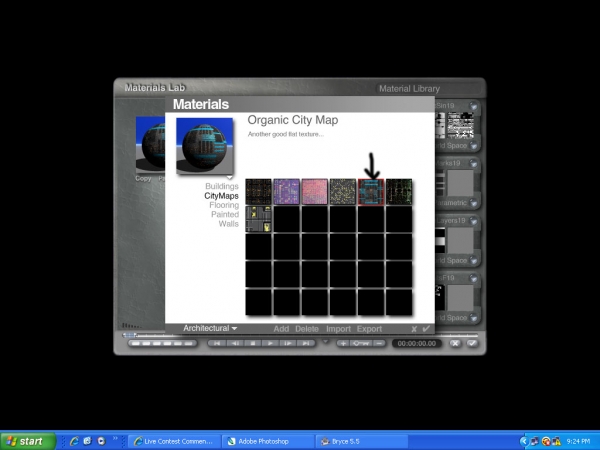Select the red-outlined Organic City Map thumbnail
The height and width of the screenshot is (450, 600).
[x=371, y=191]
